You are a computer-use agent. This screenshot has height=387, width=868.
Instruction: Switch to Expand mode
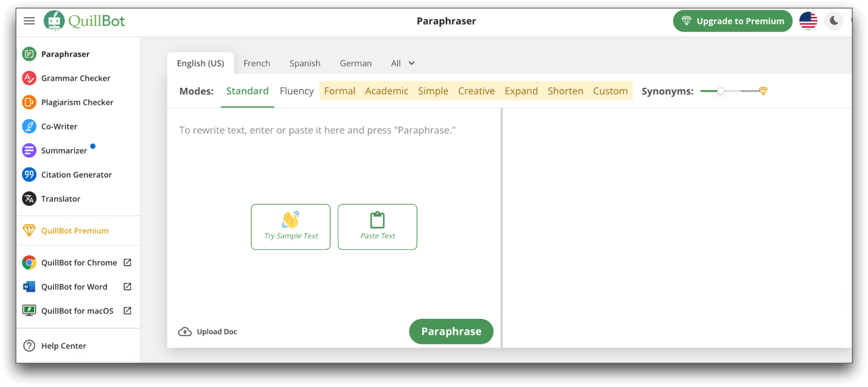[521, 91]
